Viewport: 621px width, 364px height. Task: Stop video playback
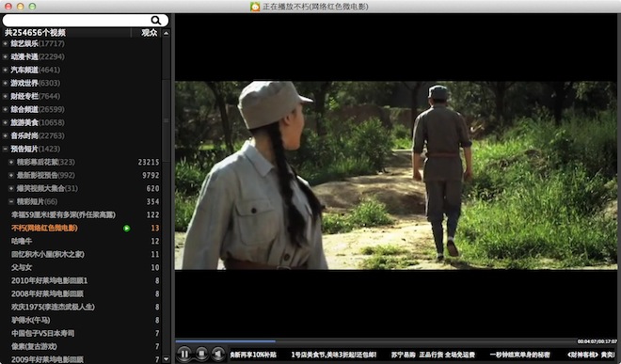pyautogui.click(x=201, y=354)
